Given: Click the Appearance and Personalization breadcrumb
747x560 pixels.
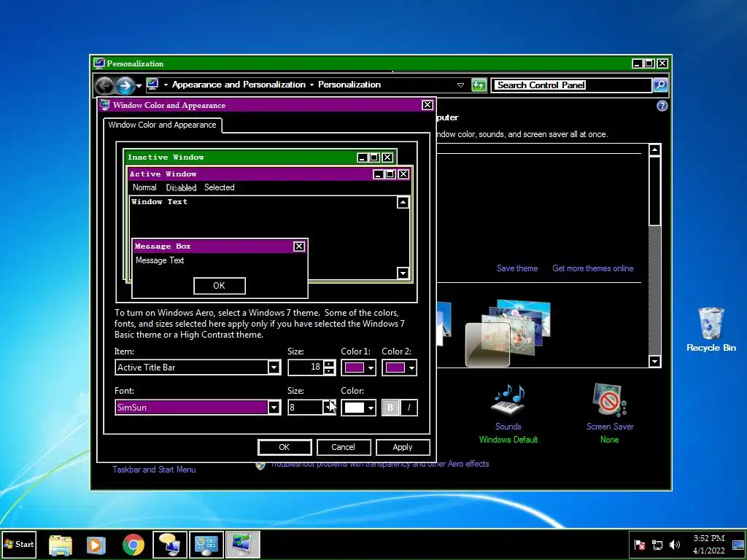Looking at the screenshot, I should pos(239,85).
